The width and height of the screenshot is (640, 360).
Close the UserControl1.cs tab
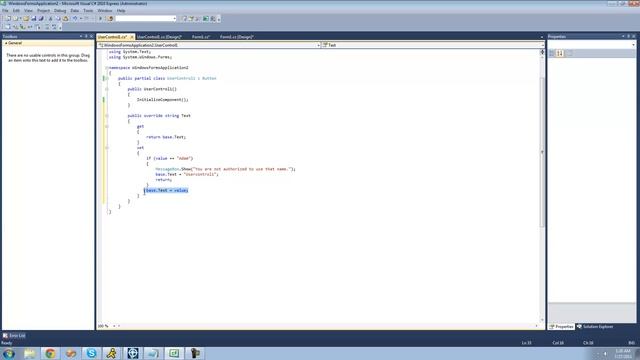click(x=131, y=37)
